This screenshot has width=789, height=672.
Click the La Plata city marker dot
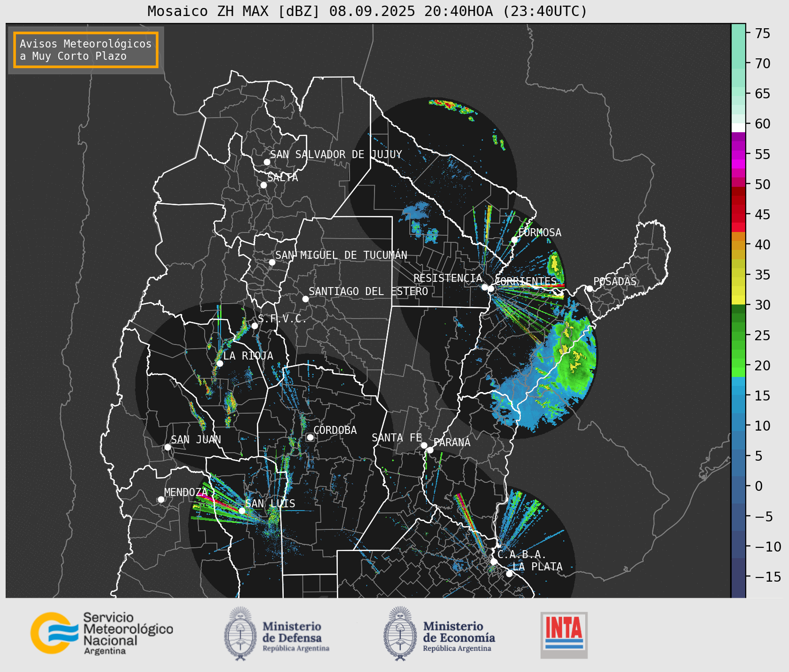pyautogui.click(x=509, y=574)
